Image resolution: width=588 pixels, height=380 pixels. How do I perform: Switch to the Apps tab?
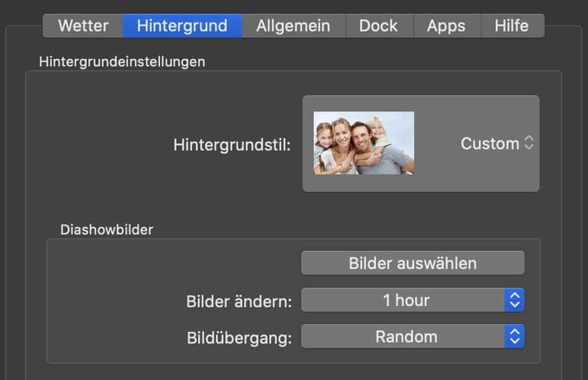pos(446,26)
